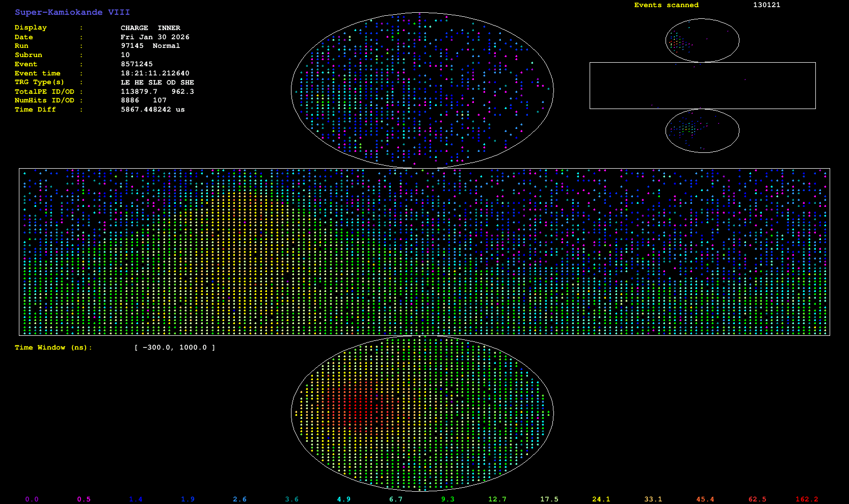
Task: Click the outer detector top cap thumbnail
Action: pos(702,40)
